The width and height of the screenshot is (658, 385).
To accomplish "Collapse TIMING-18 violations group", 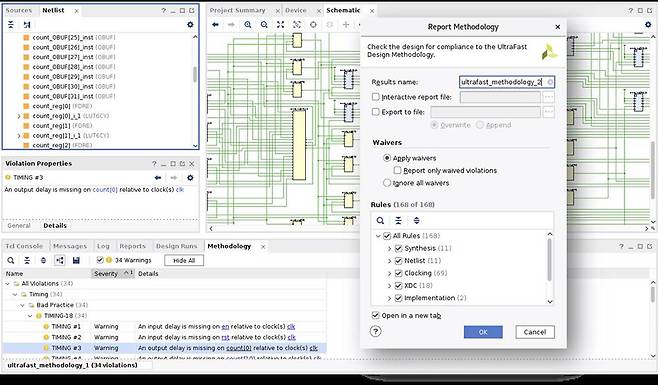I will 30,316.
